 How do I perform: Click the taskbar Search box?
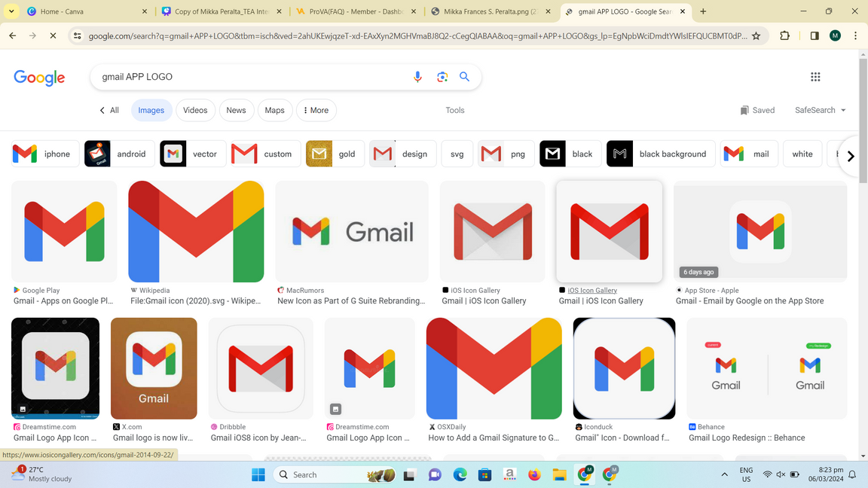(335, 474)
